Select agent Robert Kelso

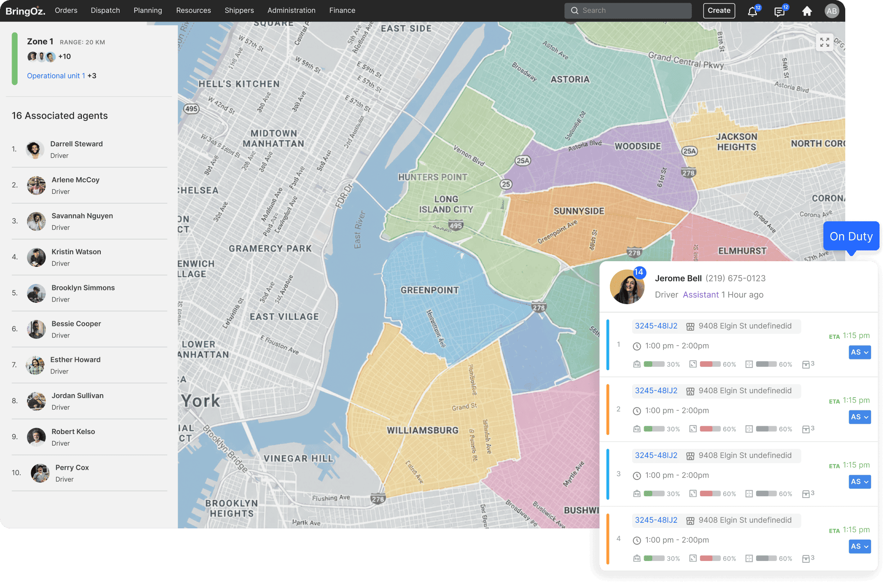90,437
